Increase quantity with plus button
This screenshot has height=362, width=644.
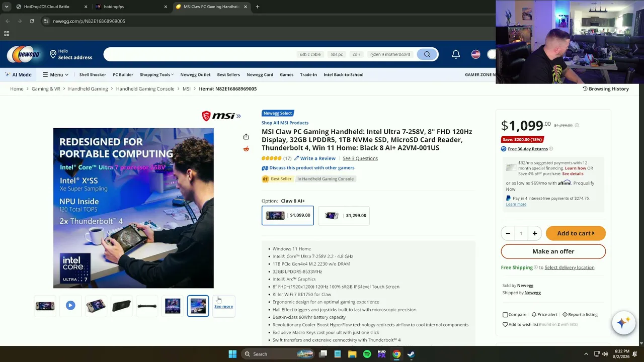click(534, 233)
